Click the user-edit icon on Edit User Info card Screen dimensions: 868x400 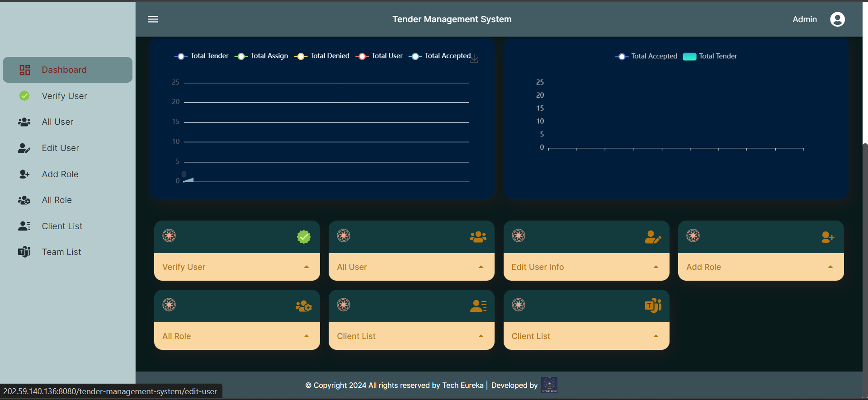tap(653, 237)
